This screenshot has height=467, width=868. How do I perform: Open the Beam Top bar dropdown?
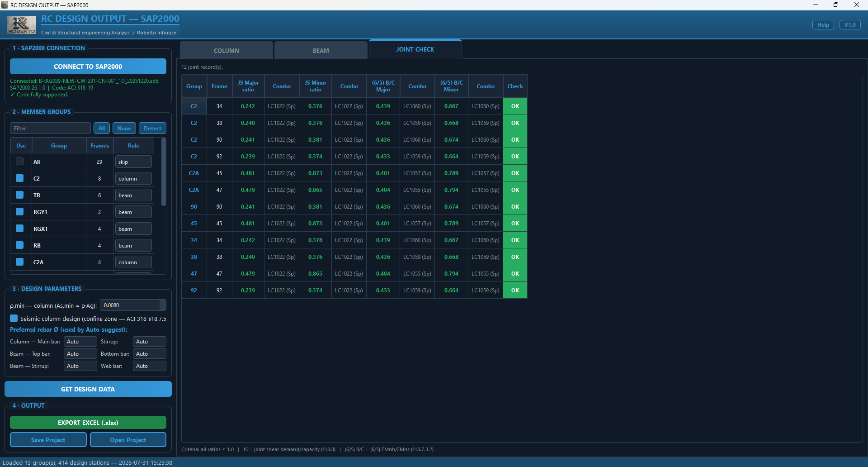tap(80, 354)
